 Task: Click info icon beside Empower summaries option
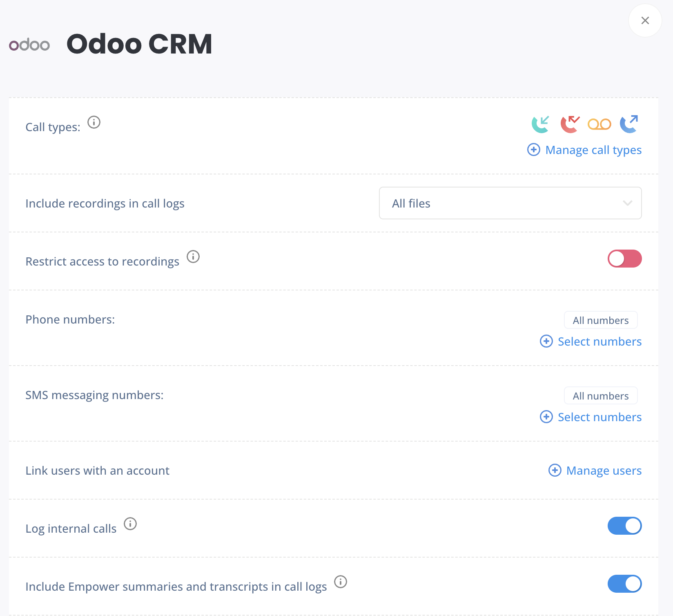341,582
